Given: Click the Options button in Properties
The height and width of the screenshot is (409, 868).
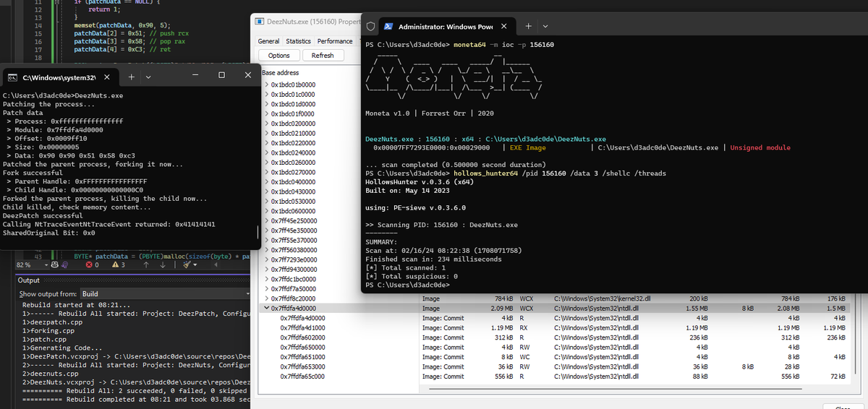Looking at the screenshot, I should [x=278, y=56].
